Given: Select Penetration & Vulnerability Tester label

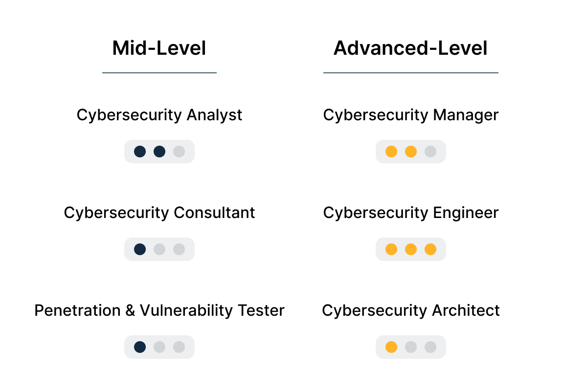Looking at the screenshot, I should point(159,310).
